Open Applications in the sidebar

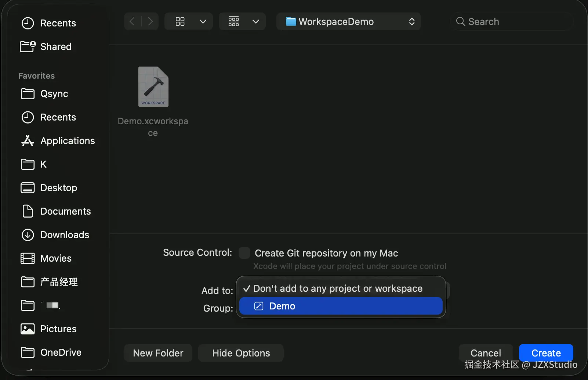[x=68, y=141]
